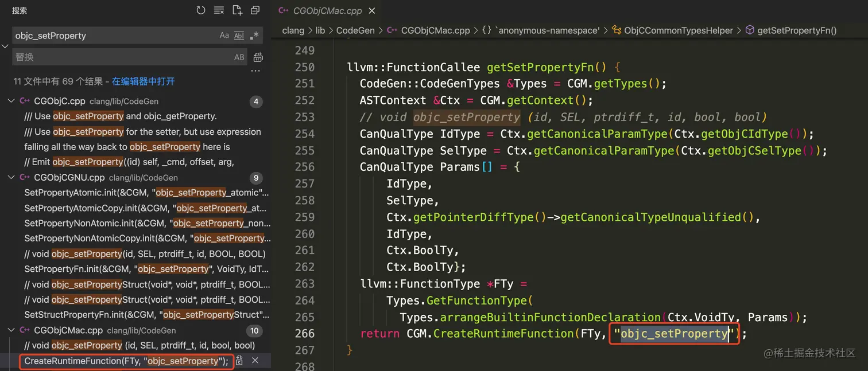Screen dimensions: 868x371
Task: Click 'getPointerDiffType' in line 259
Action: (474, 217)
